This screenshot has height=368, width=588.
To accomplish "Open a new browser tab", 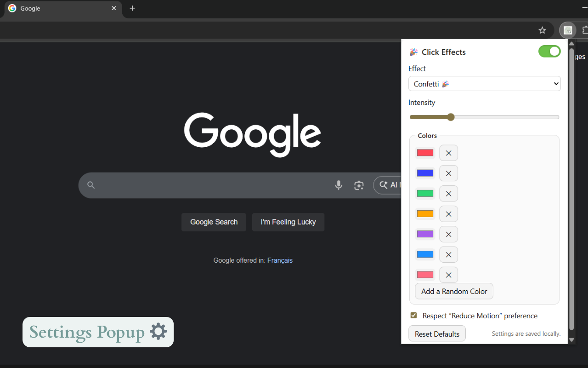I will click(132, 8).
